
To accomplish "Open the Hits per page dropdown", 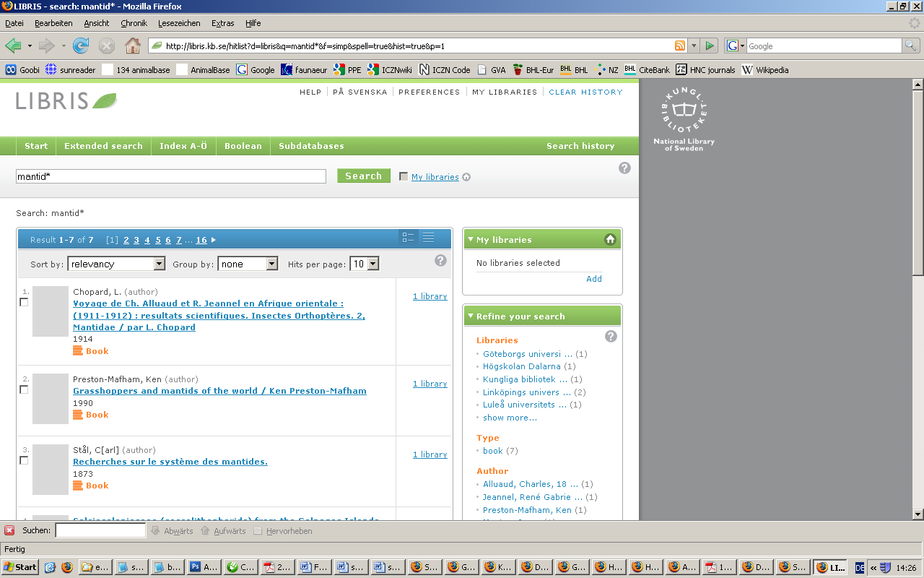I will [x=364, y=264].
